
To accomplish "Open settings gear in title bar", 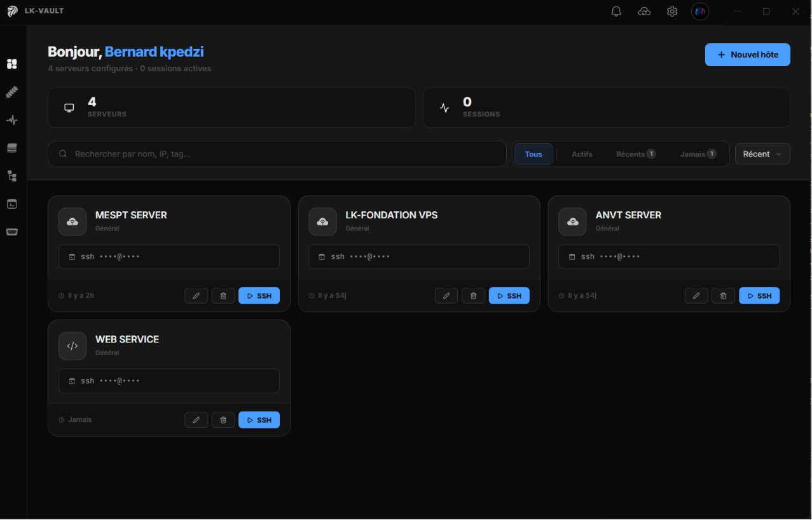I will pos(672,11).
